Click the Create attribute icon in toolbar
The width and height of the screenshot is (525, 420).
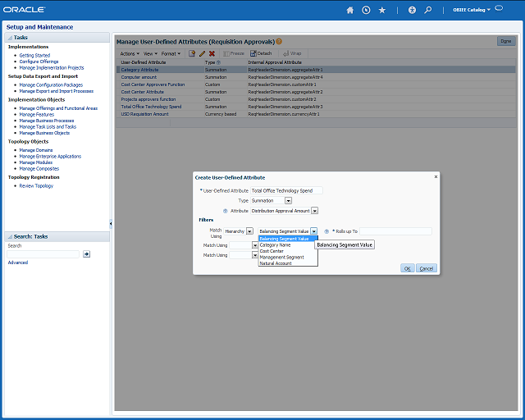pyautogui.click(x=192, y=53)
